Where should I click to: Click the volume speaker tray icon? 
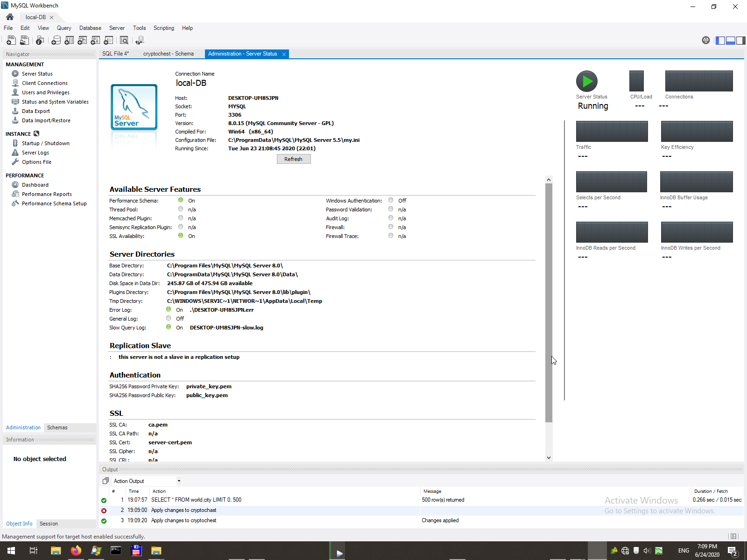[x=647, y=551]
